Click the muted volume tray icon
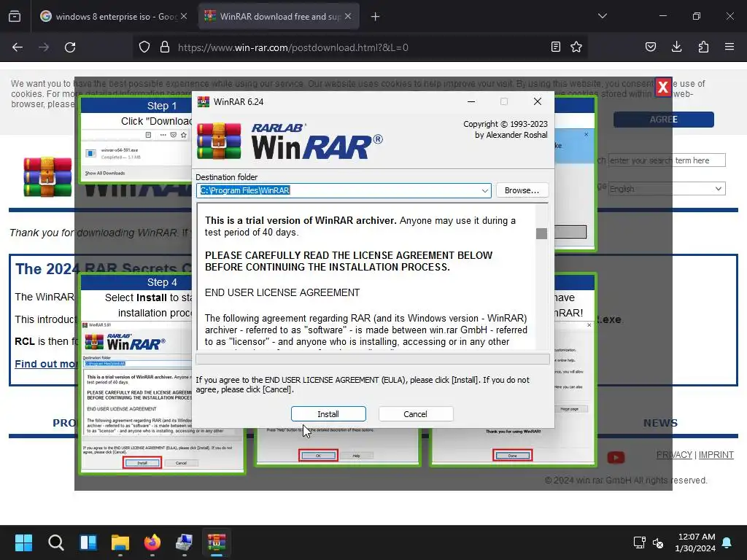This screenshot has width=747, height=560. 658,542
